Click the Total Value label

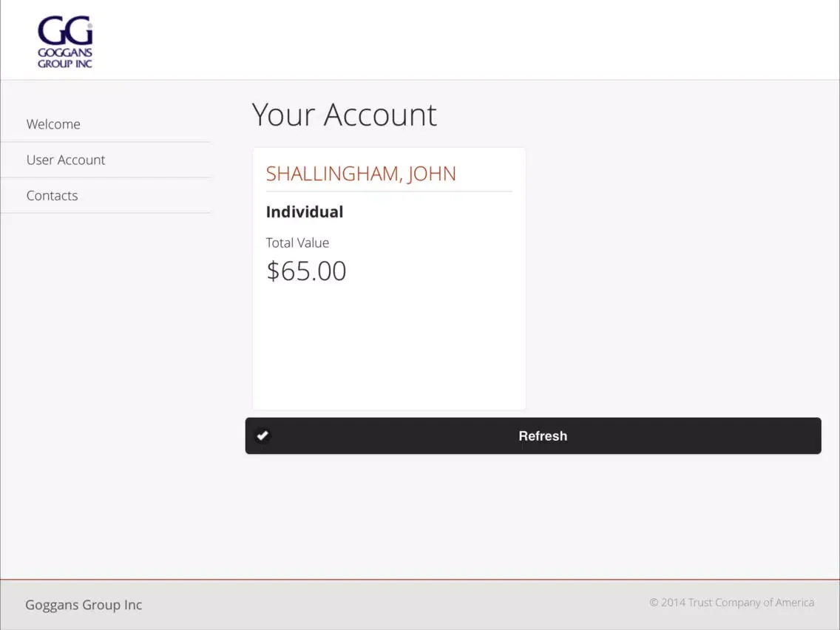click(297, 243)
